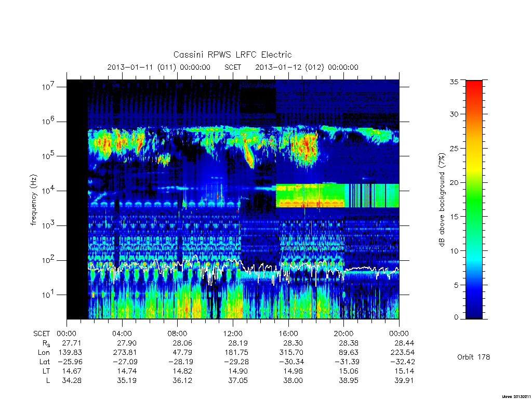This screenshot has height=399, width=532.
Task: Select the 35 dB colorbar tick label
Action: 454,82
